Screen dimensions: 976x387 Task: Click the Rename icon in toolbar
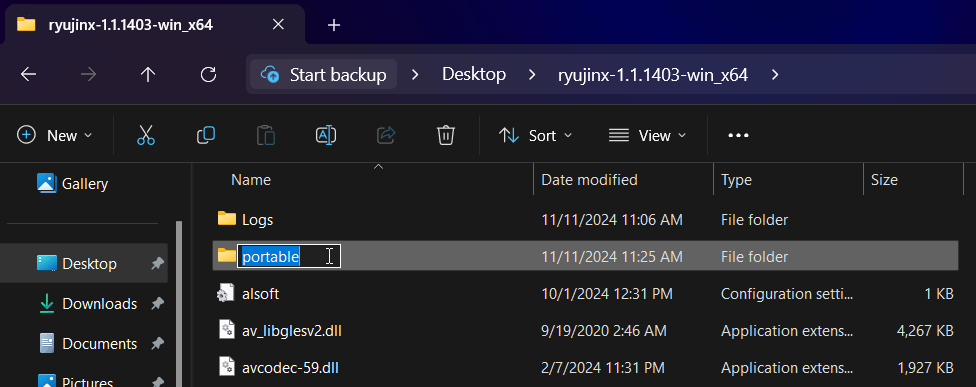pyautogui.click(x=326, y=135)
